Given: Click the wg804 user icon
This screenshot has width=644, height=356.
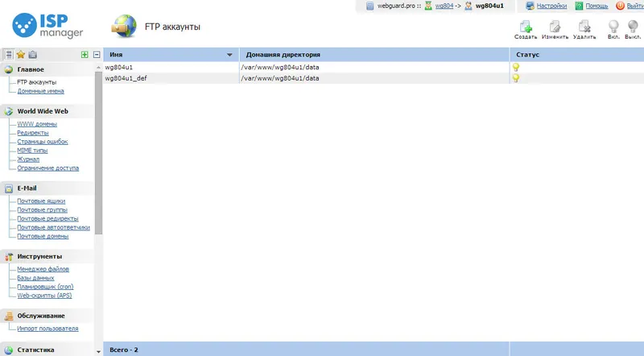Looking at the screenshot, I should click(428, 6).
